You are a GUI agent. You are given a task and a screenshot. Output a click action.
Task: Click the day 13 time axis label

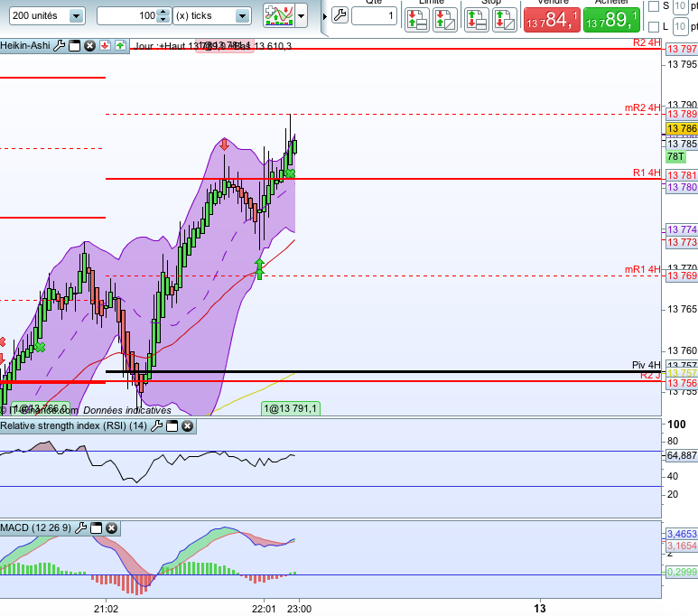coord(540,609)
